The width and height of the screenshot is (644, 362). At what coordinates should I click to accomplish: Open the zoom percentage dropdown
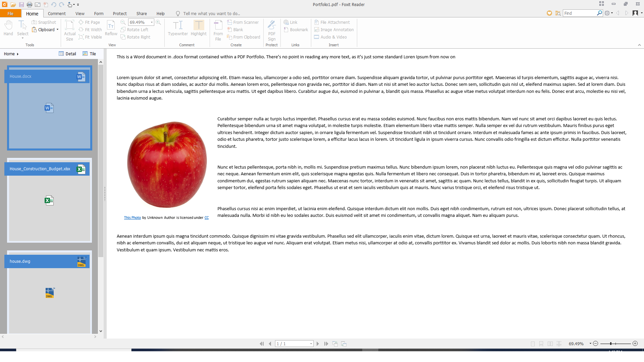(x=152, y=22)
